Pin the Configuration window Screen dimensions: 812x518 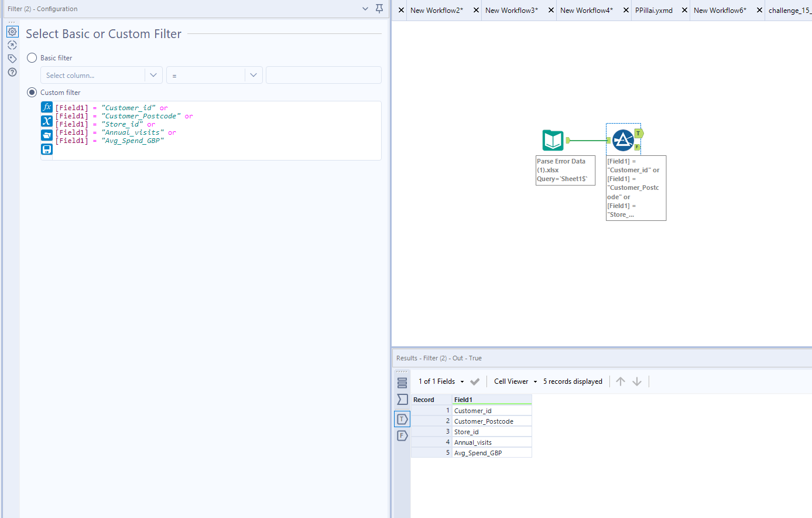click(379, 9)
